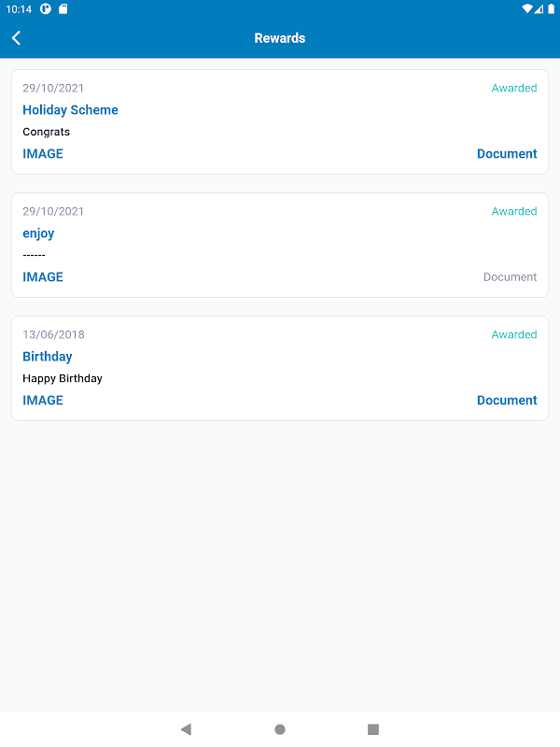Tap Awarded status on Birthday card
Image resolution: width=560 pixels, height=747 pixels.
pos(514,335)
